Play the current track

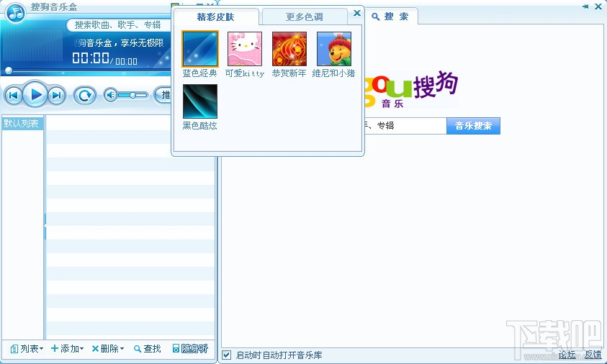click(x=35, y=94)
